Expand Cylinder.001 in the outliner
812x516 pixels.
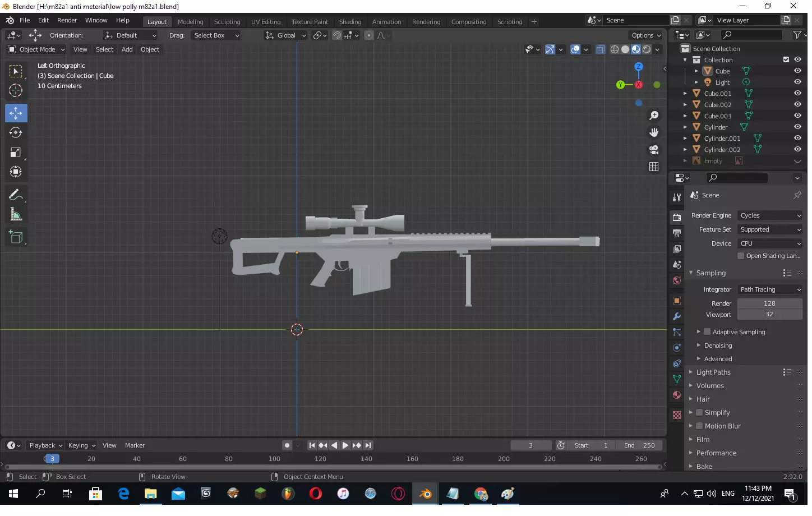click(x=685, y=139)
